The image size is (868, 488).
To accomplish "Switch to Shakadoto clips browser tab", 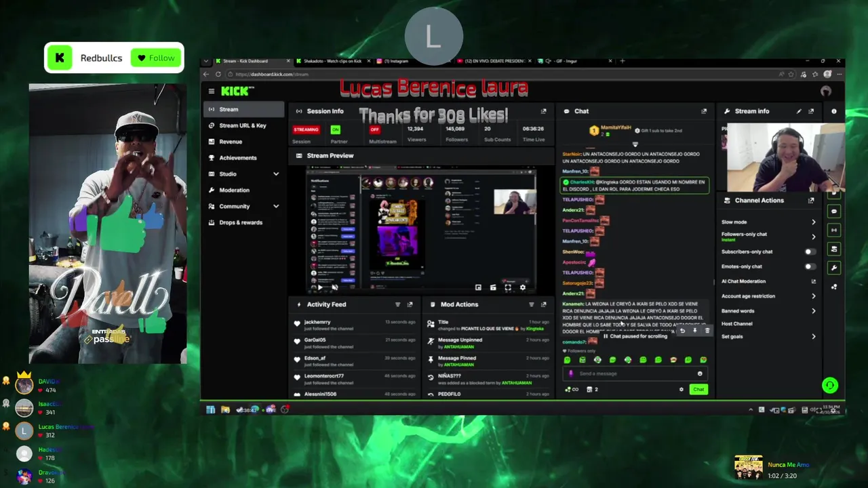I will tap(332, 61).
